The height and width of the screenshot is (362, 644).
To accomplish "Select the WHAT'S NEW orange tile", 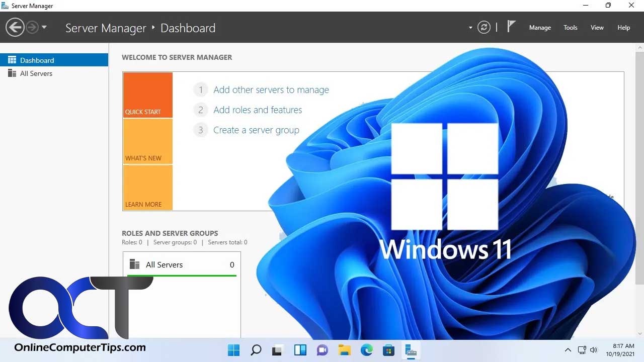I will 148,141.
